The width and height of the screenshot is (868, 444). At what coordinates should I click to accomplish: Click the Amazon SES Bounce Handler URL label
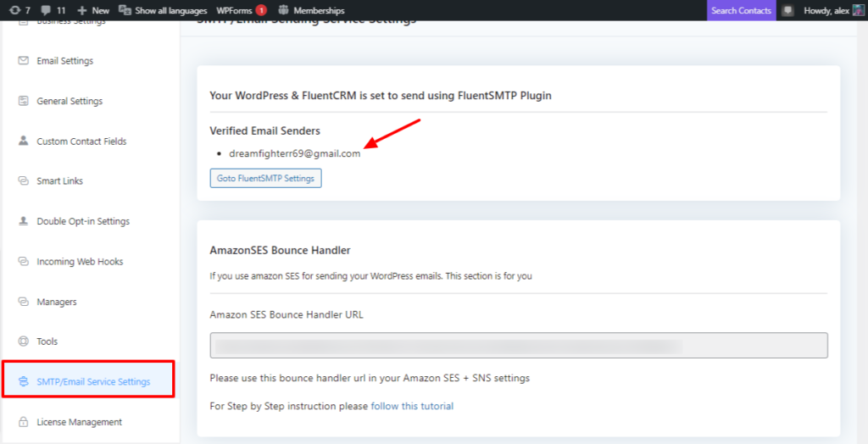[287, 314]
